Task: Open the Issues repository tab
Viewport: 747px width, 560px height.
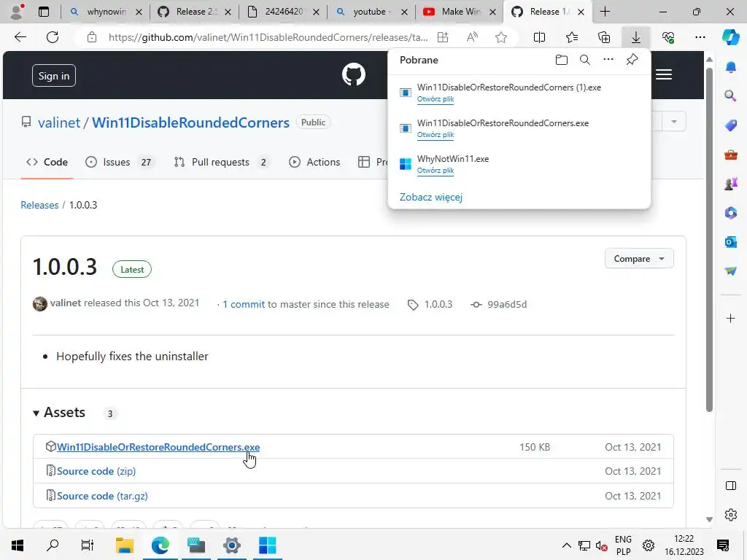Action: click(119, 162)
